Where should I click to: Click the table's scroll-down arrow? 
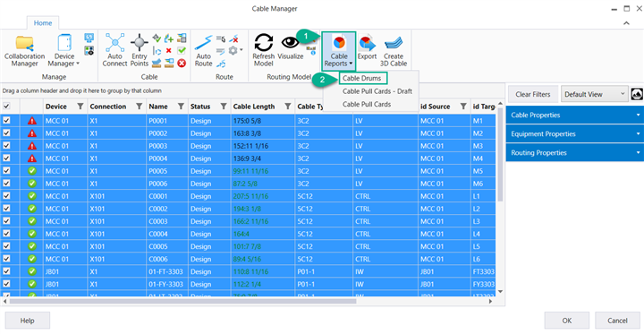tap(500, 291)
